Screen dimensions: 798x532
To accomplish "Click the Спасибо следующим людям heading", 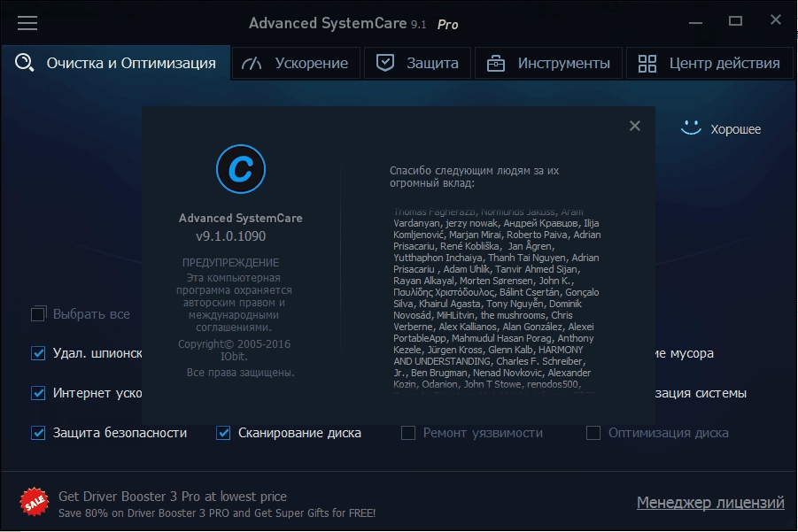I will coord(474,177).
